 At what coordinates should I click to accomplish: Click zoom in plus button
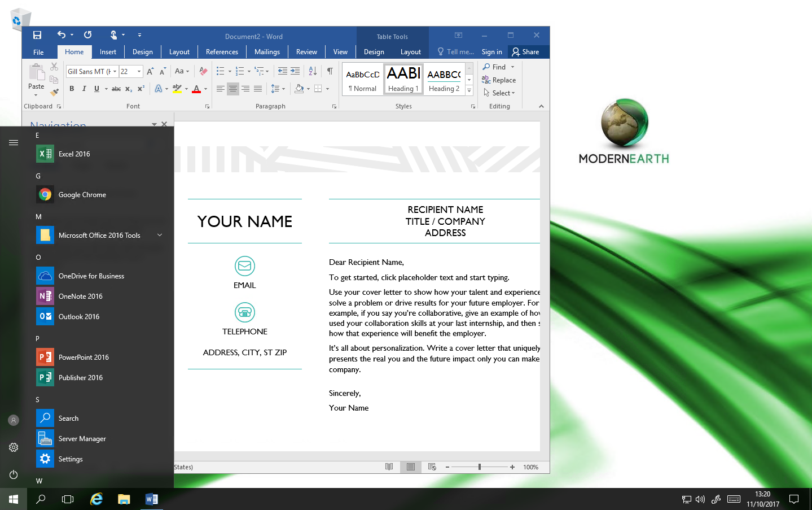512,467
